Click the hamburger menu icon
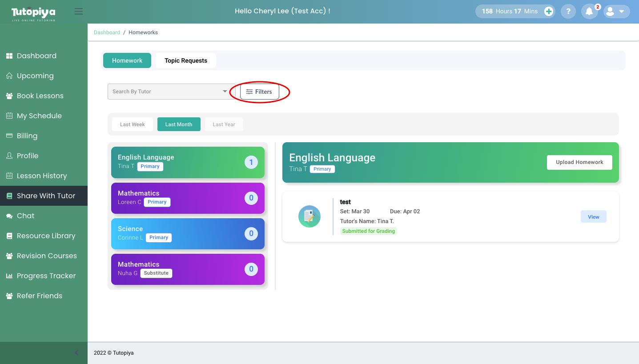Image resolution: width=639 pixels, height=364 pixels. [79, 12]
